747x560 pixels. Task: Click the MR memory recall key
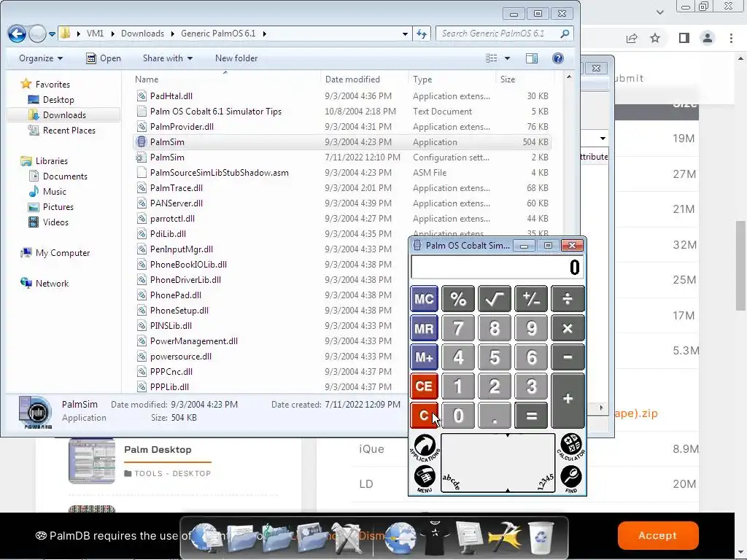[x=424, y=329]
